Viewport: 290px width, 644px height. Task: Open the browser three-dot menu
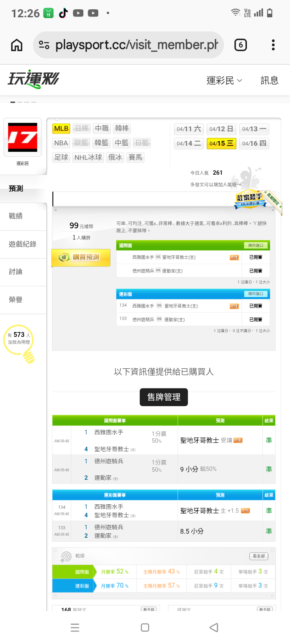(x=273, y=45)
